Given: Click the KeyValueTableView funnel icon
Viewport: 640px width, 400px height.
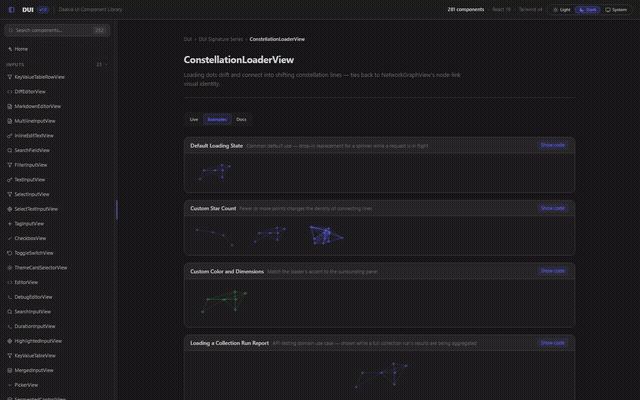Looking at the screenshot, I should pyautogui.click(x=9, y=356).
